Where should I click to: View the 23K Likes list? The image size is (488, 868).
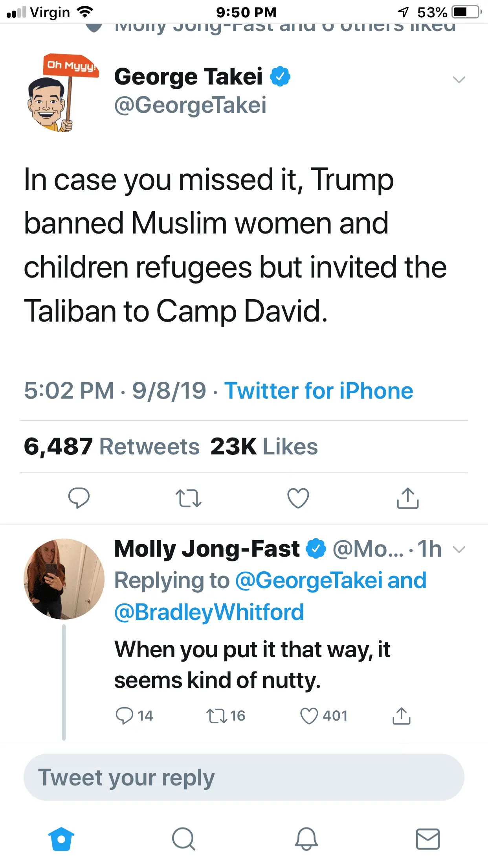click(x=264, y=447)
